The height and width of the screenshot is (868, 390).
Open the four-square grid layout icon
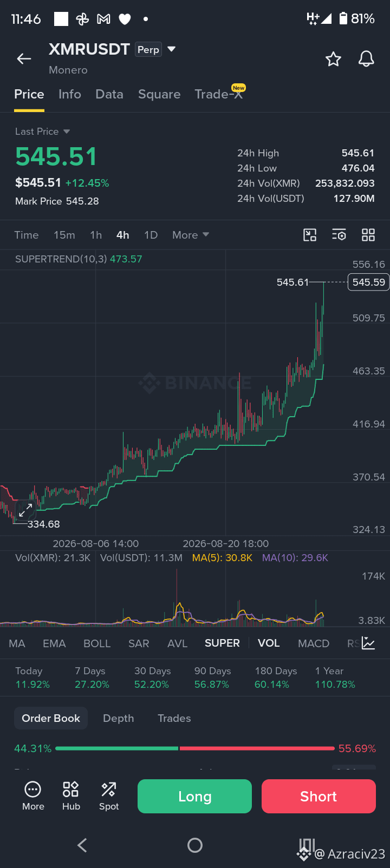368,235
